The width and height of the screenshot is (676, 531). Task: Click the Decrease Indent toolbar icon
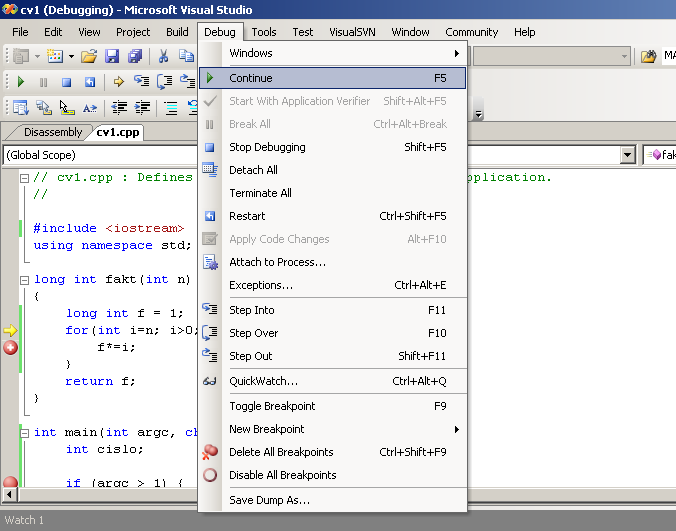[119, 107]
